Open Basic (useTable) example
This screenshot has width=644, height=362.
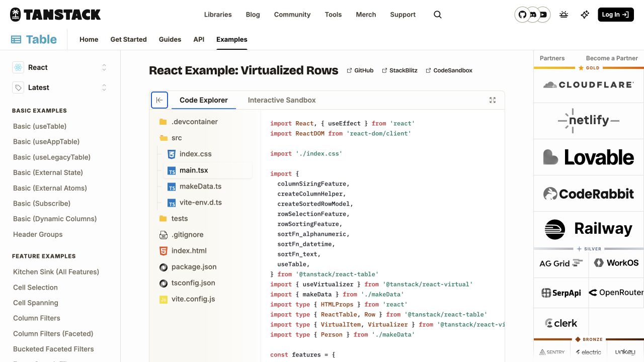(x=40, y=126)
